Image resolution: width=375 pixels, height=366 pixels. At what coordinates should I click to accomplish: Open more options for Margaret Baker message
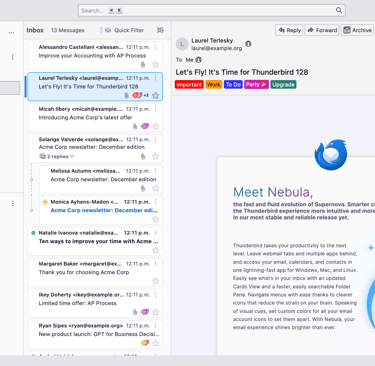click(156, 264)
